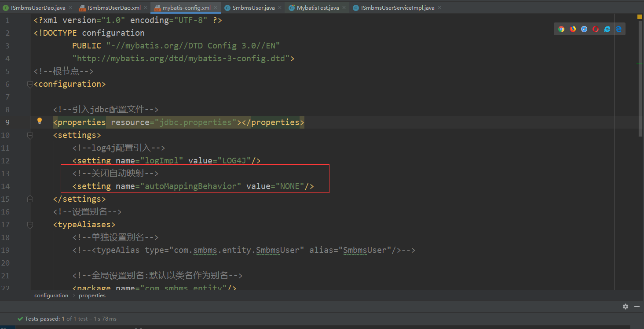Close the SmbmsUser.java tab

[280, 8]
